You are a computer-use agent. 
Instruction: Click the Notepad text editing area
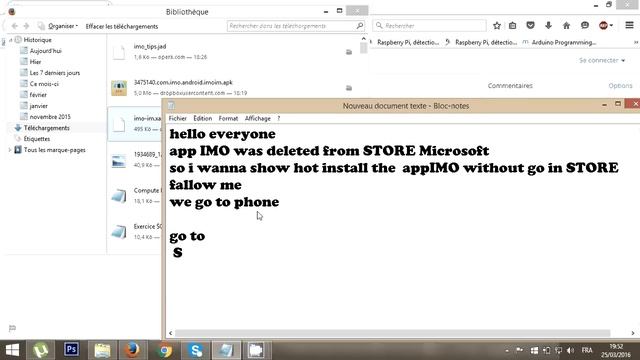[x=402, y=227]
